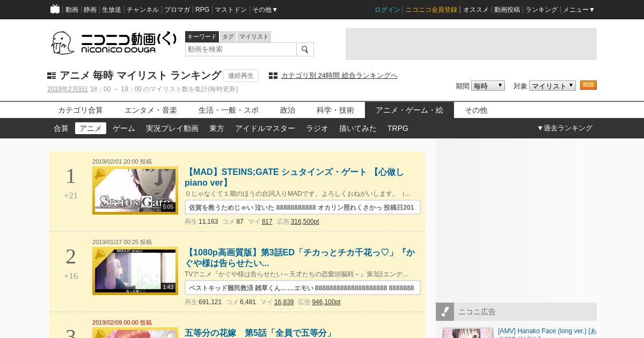Open 動画投稿 in top bar
The image size is (644, 338).
point(507,10)
